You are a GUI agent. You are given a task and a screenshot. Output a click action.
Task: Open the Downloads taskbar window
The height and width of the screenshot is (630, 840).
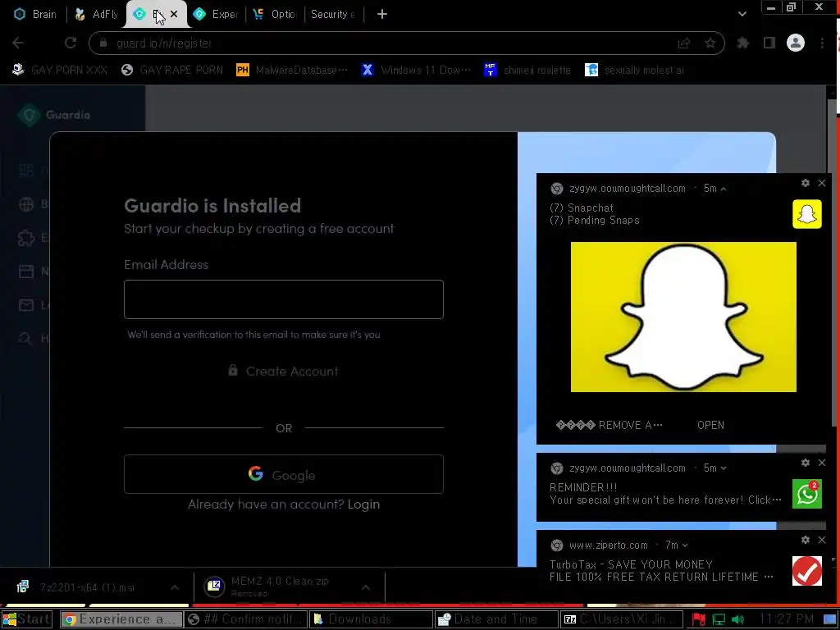(x=372, y=620)
